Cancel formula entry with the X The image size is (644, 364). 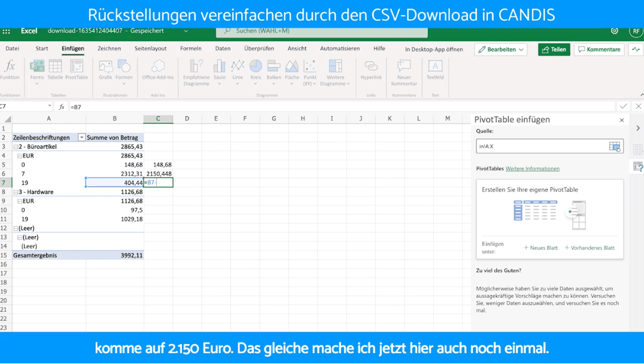pyautogui.click(x=638, y=107)
